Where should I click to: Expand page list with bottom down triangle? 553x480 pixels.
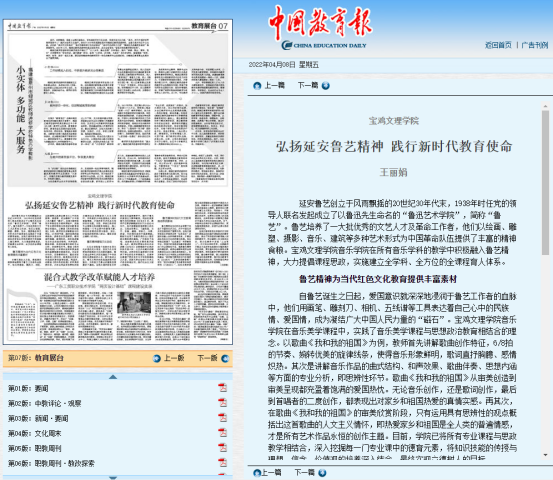click(113, 478)
